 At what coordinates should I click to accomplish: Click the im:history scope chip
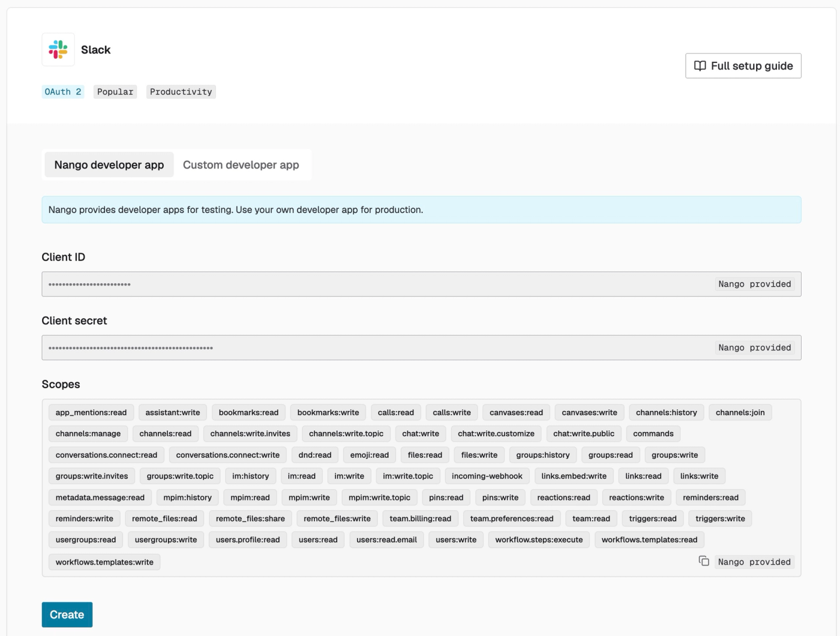(251, 476)
